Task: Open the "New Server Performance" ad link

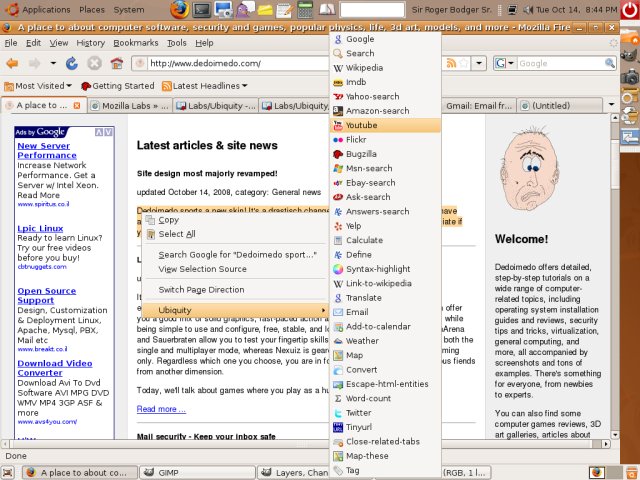Action: tap(46, 150)
